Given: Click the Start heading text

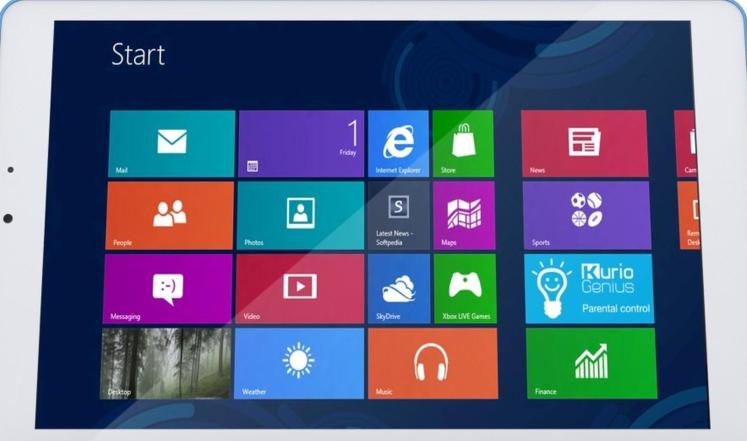Looking at the screenshot, I should [138, 54].
